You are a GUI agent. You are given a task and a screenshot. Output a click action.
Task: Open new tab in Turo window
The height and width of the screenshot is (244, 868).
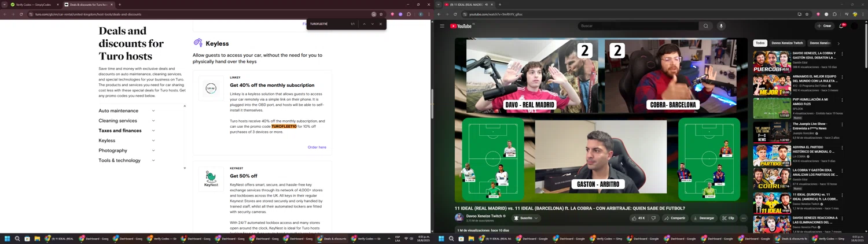click(120, 5)
